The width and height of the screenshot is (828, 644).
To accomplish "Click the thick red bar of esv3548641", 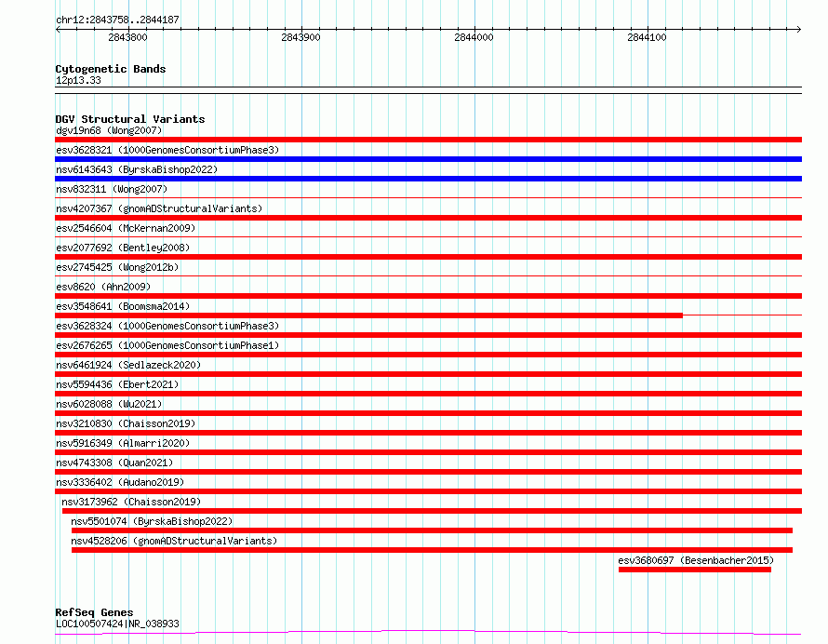I will point(368,315).
